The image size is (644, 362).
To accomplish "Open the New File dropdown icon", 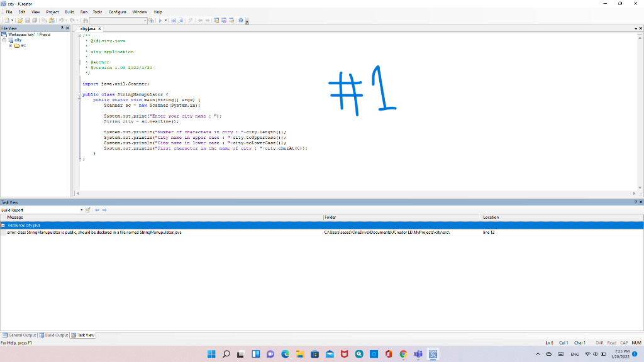I will [x=11, y=20].
